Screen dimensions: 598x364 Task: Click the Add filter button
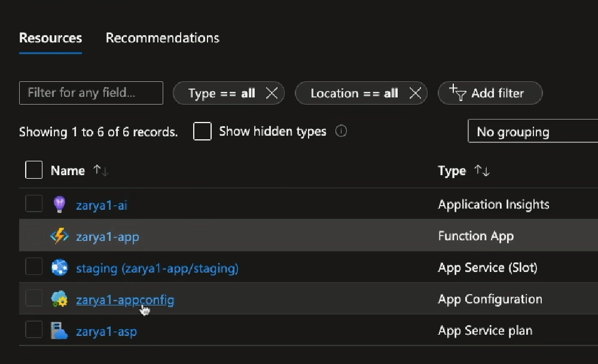(x=490, y=93)
